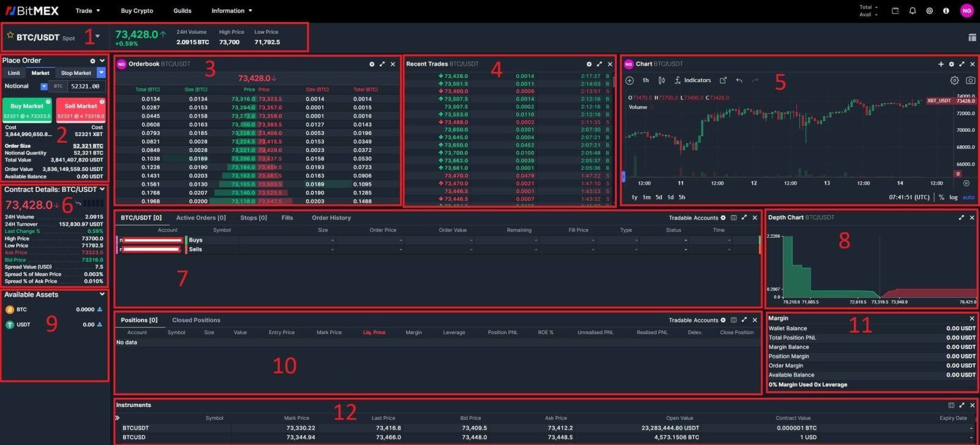
Task: Undo last chart action arrow
Action: [739, 80]
